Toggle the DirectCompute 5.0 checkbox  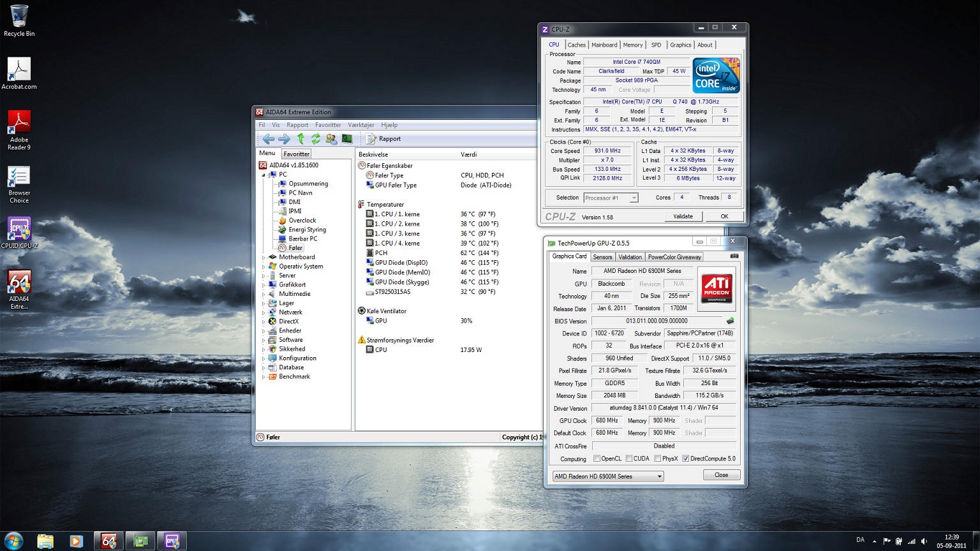click(x=686, y=459)
